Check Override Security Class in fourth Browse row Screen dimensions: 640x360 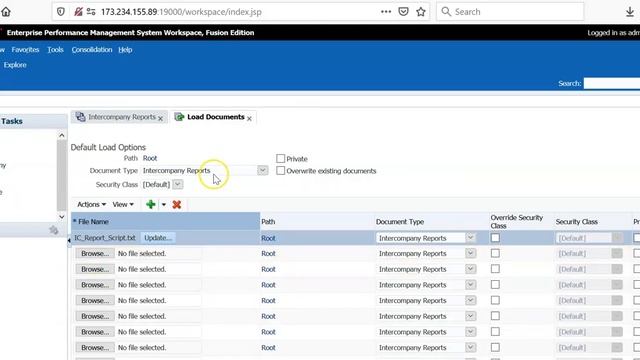(x=495, y=300)
